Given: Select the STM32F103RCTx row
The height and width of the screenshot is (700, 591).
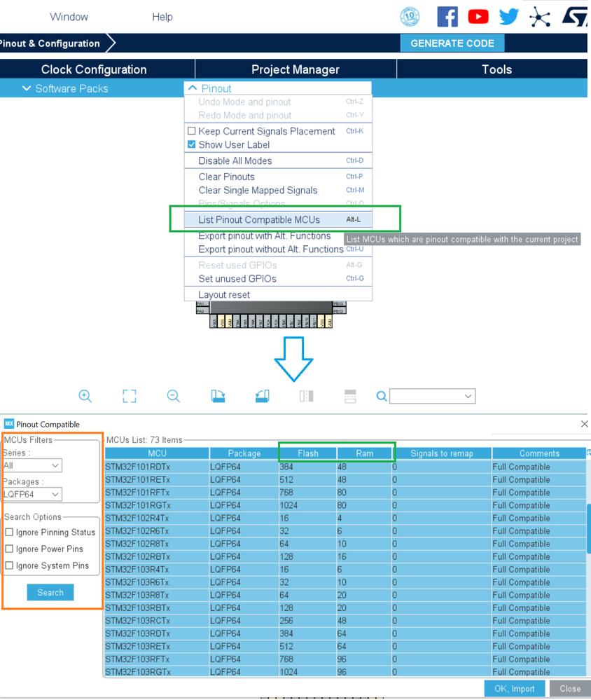Looking at the screenshot, I should (345, 621).
